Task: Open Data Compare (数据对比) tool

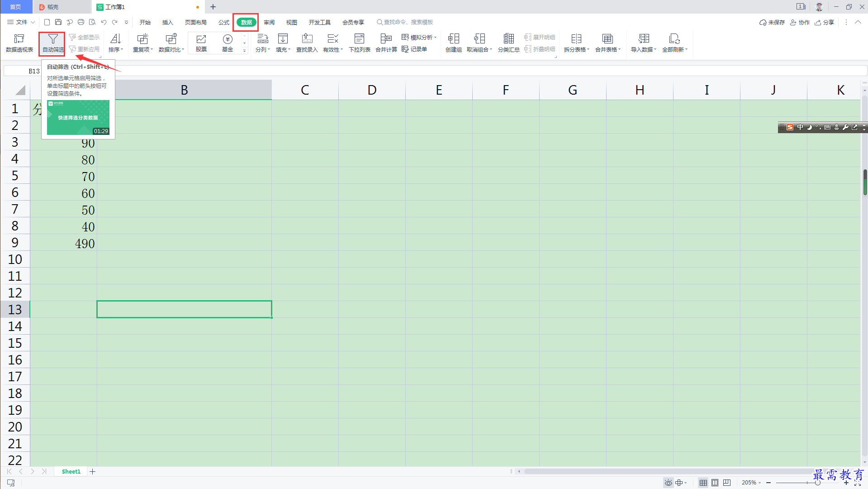Action: click(x=171, y=43)
